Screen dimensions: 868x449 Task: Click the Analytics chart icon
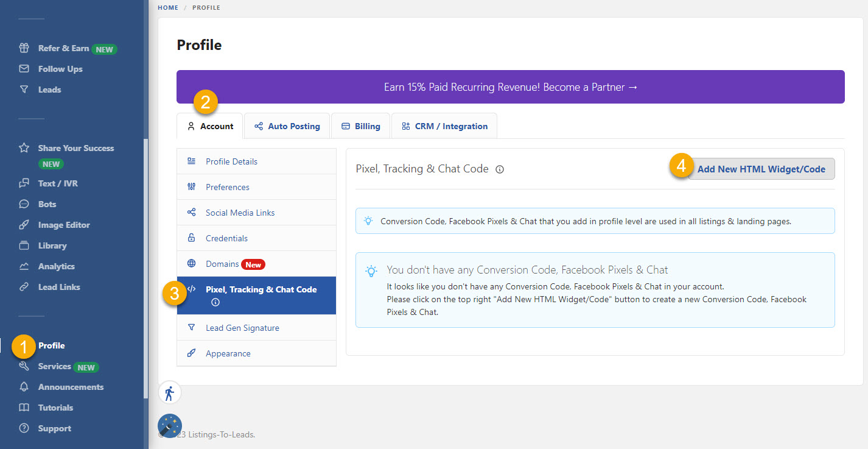[x=24, y=266]
